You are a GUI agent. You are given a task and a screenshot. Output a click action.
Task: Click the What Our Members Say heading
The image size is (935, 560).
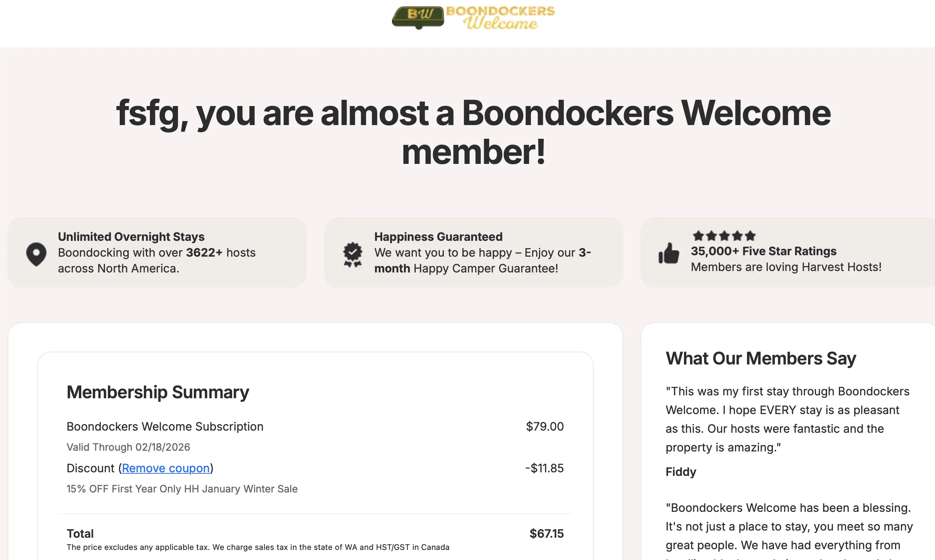click(x=761, y=358)
